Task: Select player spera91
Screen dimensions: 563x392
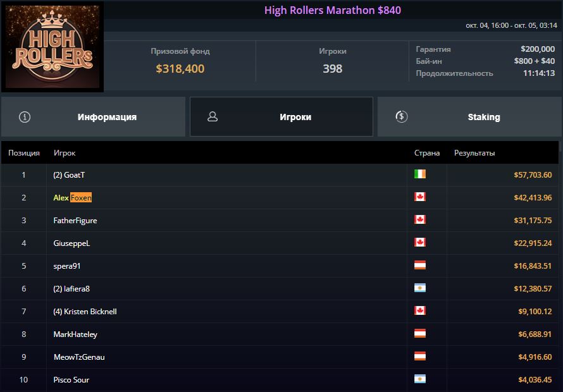Action: 67,266
